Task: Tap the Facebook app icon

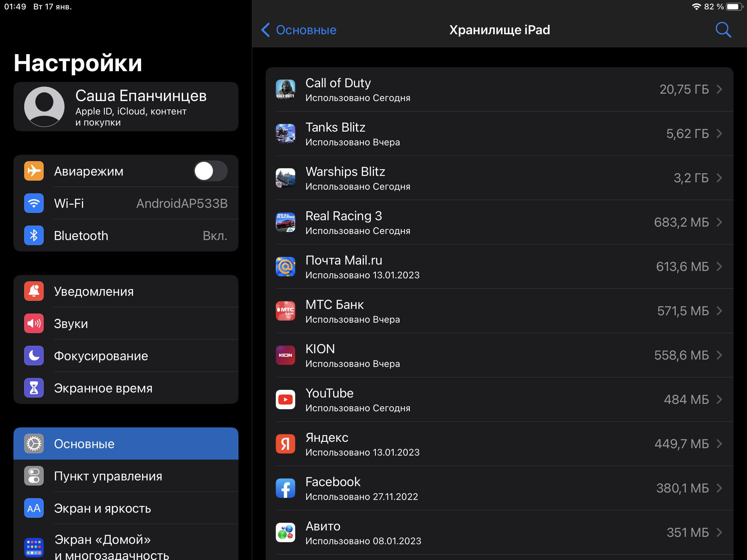Action: click(x=285, y=488)
